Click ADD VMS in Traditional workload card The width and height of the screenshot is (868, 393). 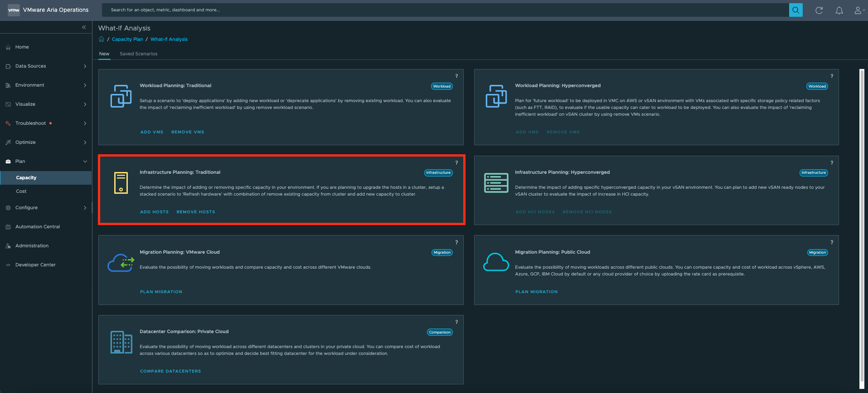click(152, 132)
